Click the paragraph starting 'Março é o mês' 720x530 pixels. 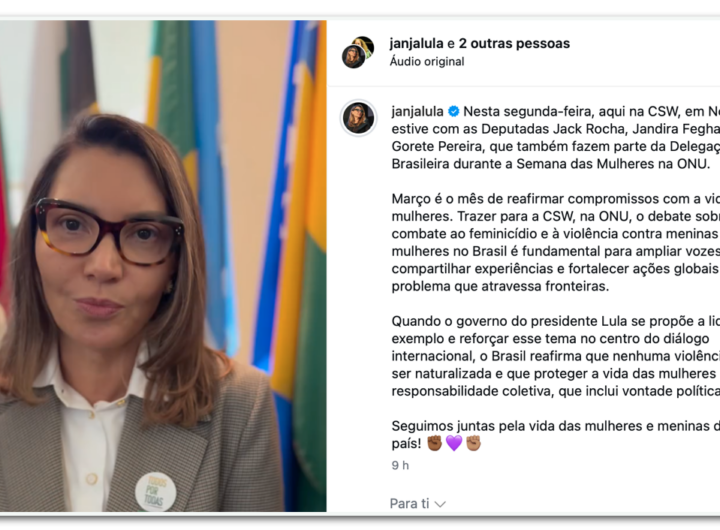[x=556, y=242]
